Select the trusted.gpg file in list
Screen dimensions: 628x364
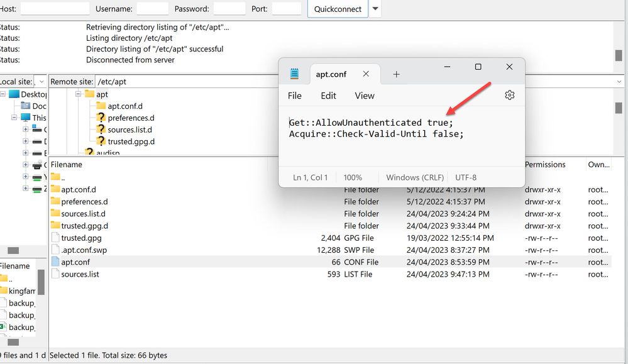pyautogui.click(x=81, y=238)
